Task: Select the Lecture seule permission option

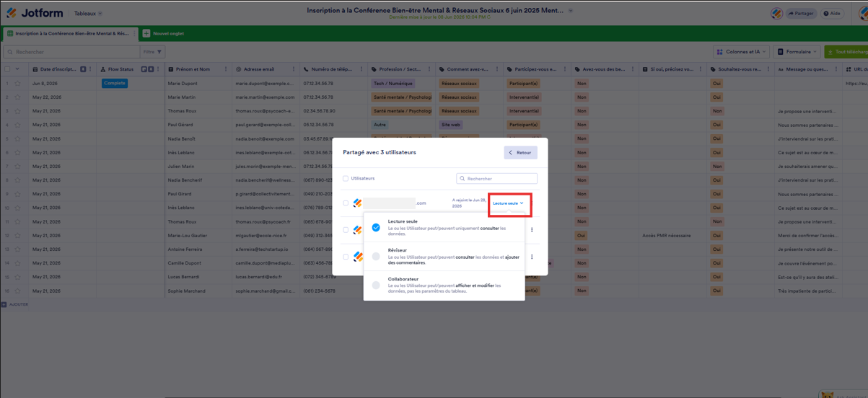Action: point(444,227)
